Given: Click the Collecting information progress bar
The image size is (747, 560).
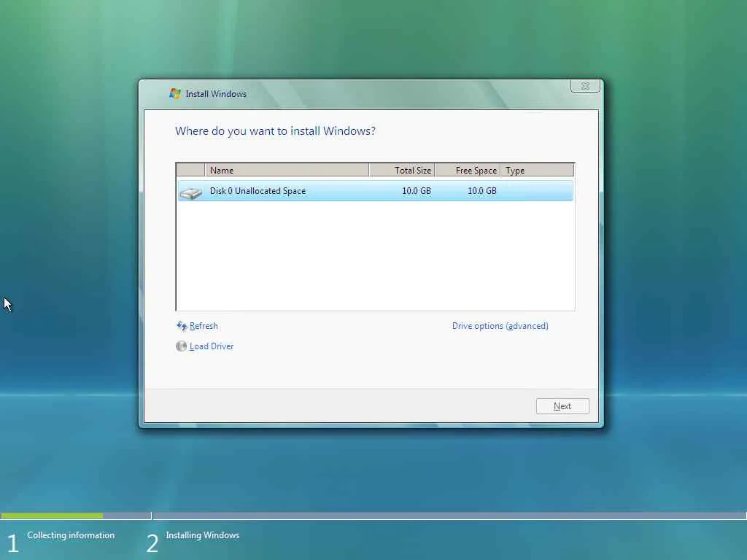Looking at the screenshot, I should pyautogui.click(x=76, y=516).
